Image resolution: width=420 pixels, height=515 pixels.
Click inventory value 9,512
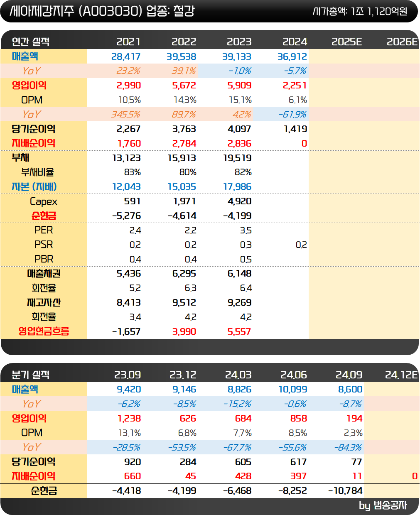pos(184,303)
